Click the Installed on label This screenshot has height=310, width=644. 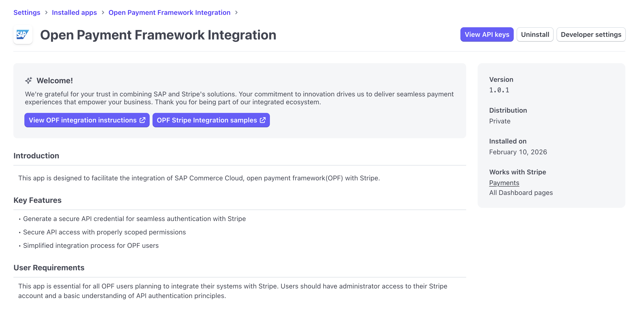(x=508, y=141)
